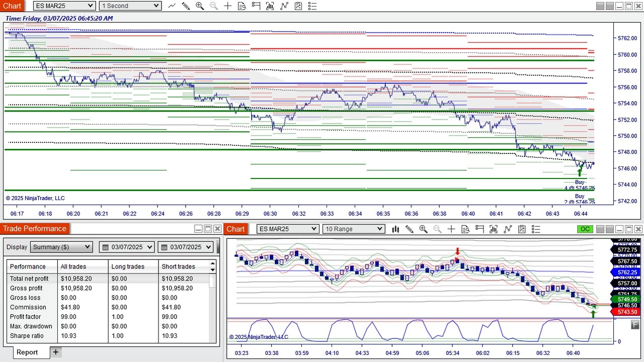Click red sell arrow marker on bottom chart
644x362 pixels.
click(x=457, y=251)
